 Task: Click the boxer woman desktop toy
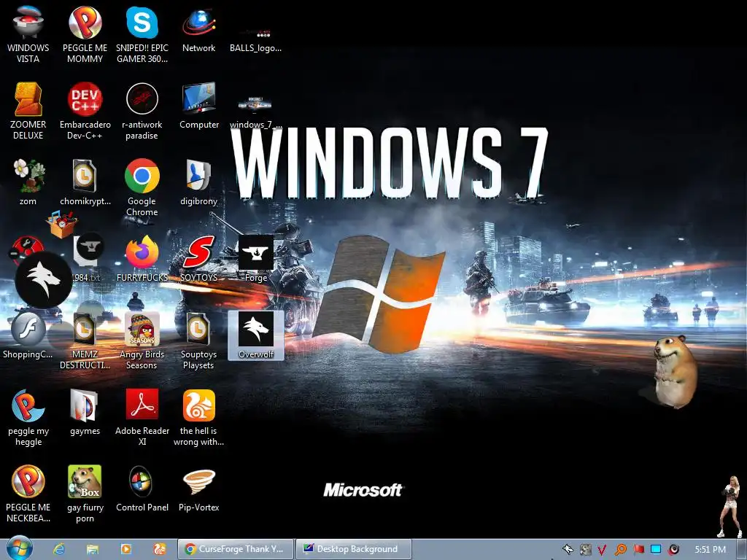[x=729, y=506]
